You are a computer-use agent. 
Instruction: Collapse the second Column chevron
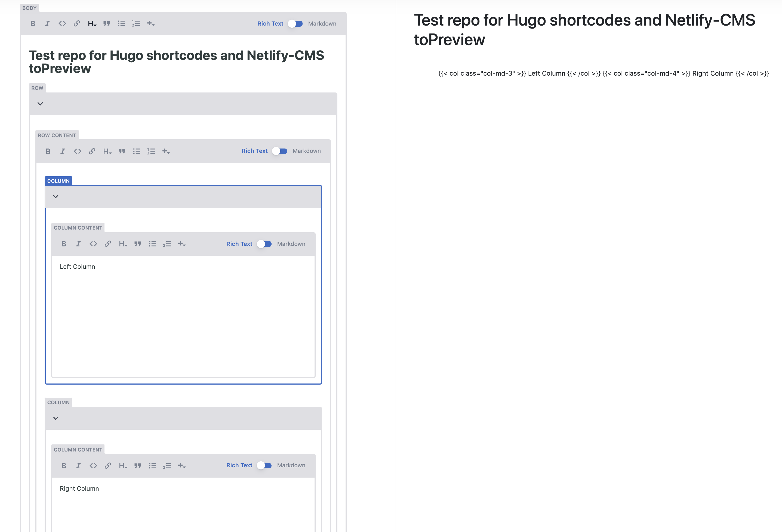tap(56, 418)
